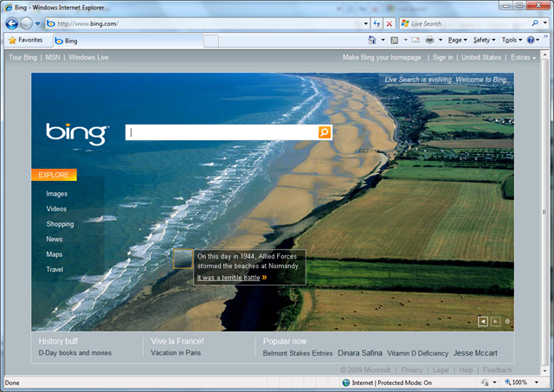Click the Print toolbar icon
Image resolution: width=554 pixels, height=392 pixels.
click(429, 40)
